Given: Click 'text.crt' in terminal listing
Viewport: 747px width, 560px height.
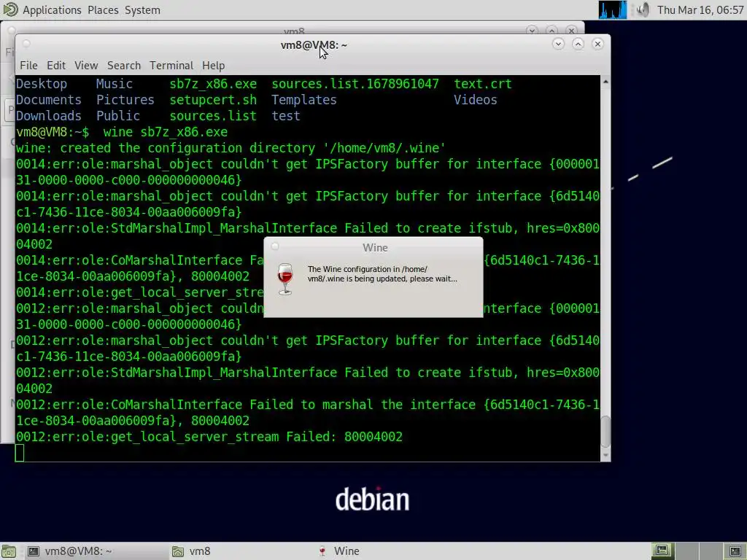Looking at the screenshot, I should point(483,84).
